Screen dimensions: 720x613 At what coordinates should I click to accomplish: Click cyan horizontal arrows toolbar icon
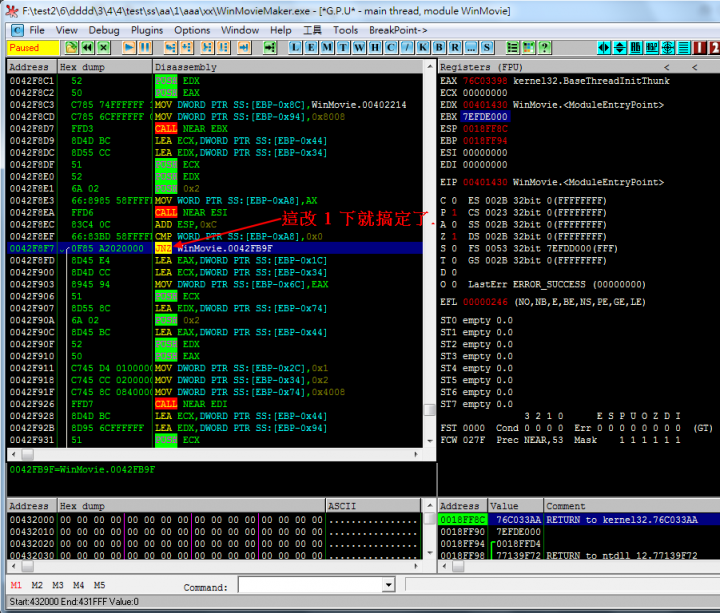click(x=604, y=47)
